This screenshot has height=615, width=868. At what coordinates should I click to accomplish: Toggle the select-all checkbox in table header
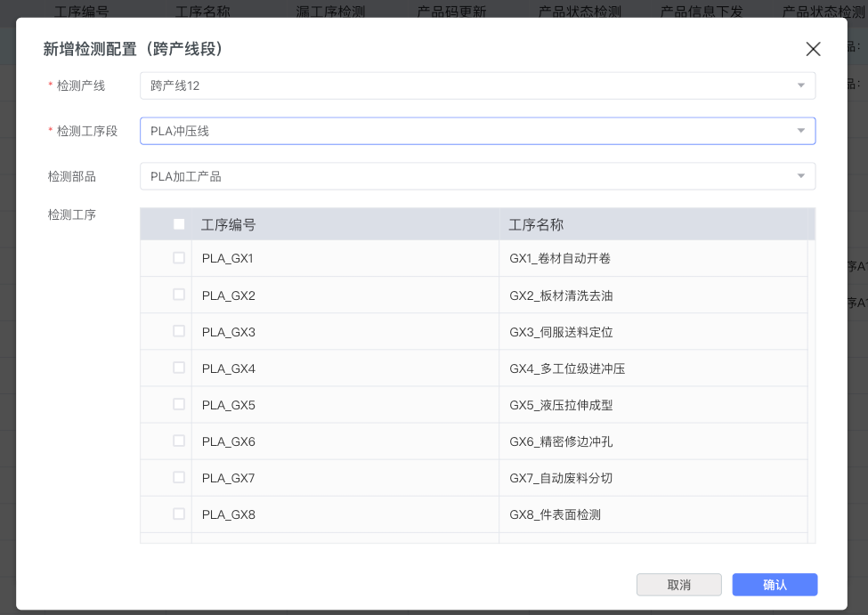[179, 224]
